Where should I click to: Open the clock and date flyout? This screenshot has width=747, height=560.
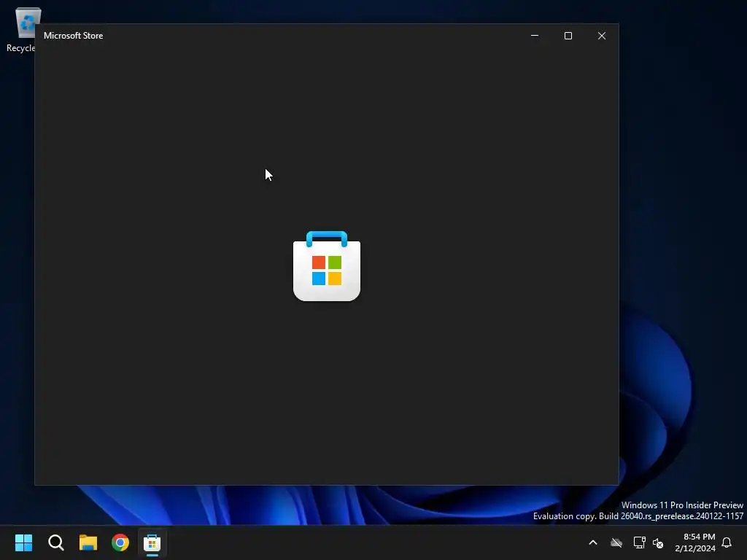coord(695,542)
